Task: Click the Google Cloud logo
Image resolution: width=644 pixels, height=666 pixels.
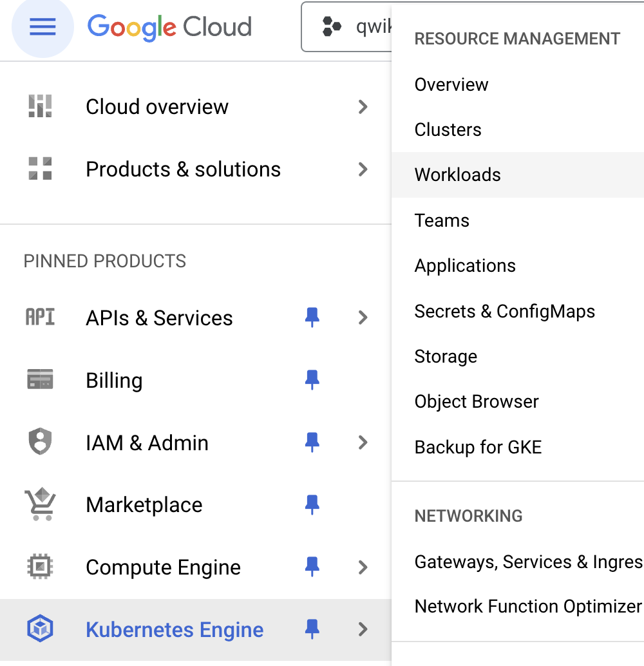Action: [169, 27]
